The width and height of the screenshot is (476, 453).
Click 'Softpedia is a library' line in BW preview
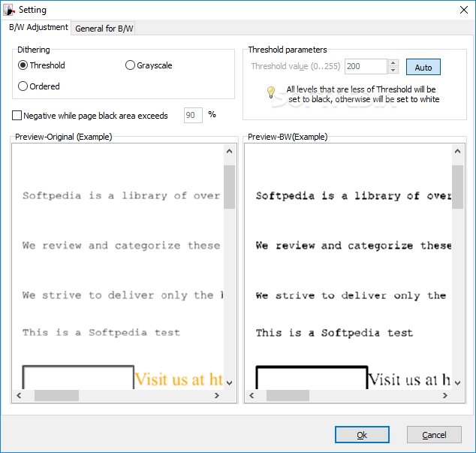coord(354,196)
